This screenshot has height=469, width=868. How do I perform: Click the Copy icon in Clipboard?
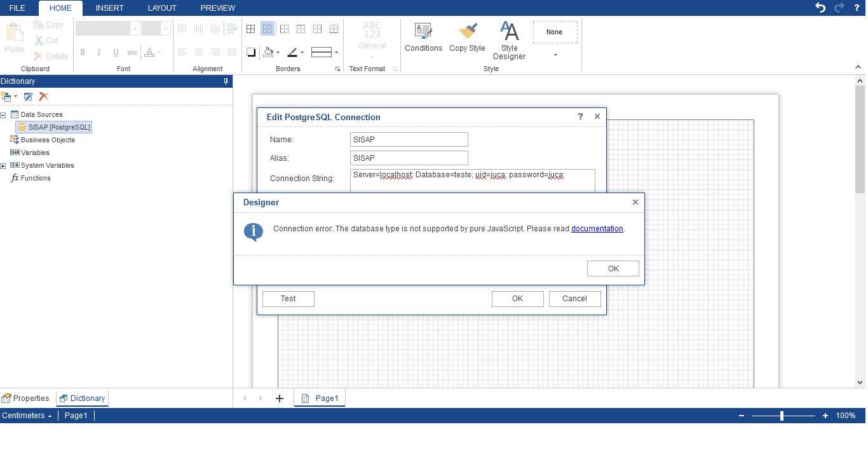38,25
